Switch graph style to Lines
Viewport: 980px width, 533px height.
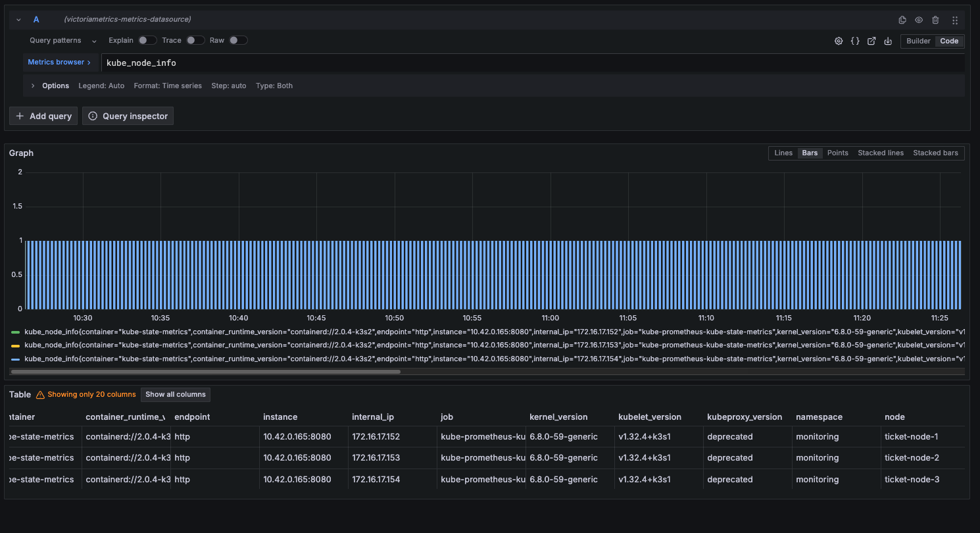click(783, 153)
